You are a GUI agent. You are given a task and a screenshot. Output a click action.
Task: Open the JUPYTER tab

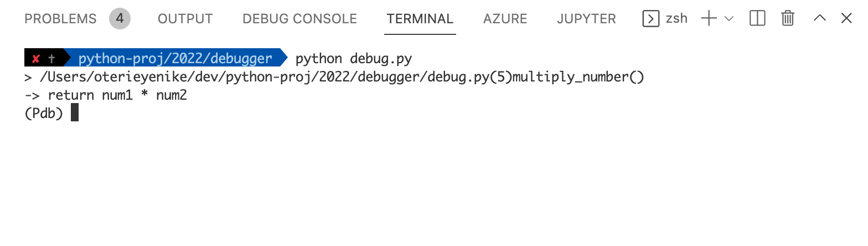pyautogui.click(x=586, y=19)
